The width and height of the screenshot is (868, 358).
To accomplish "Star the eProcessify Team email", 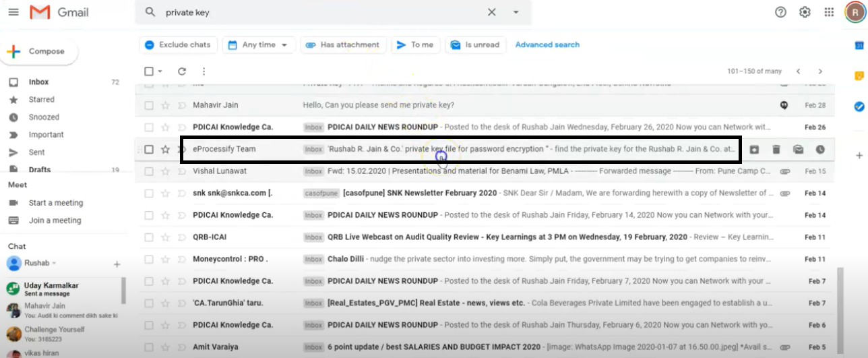I will pyautogui.click(x=165, y=149).
